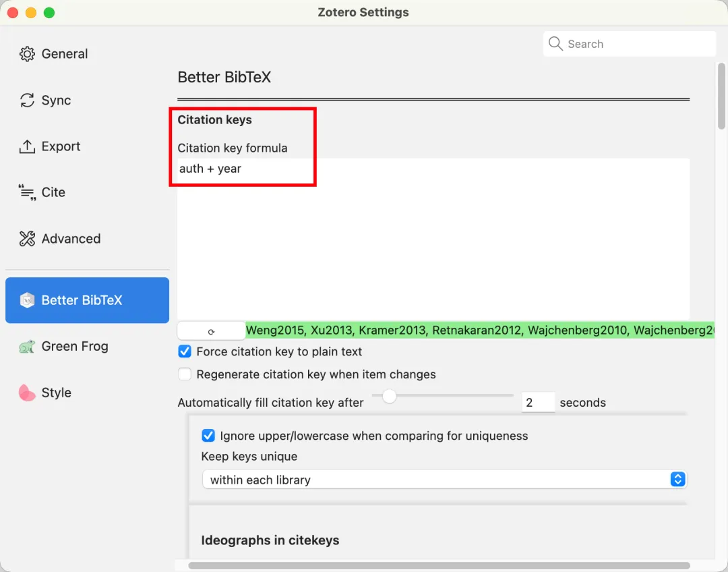Open the Sync settings tab

click(x=56, y=101)
